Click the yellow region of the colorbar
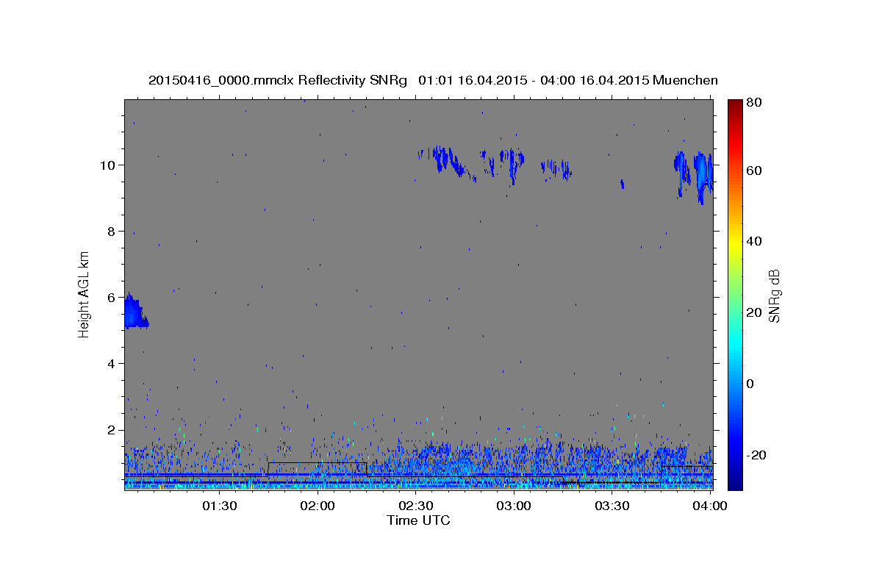The image size is (882, 588). [x=735, y=241]
